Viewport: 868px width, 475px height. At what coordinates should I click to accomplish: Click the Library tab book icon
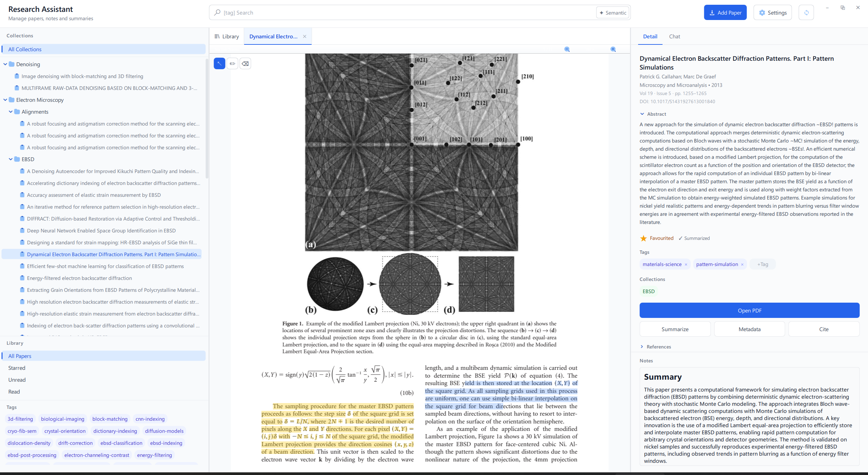pos(217,36)
